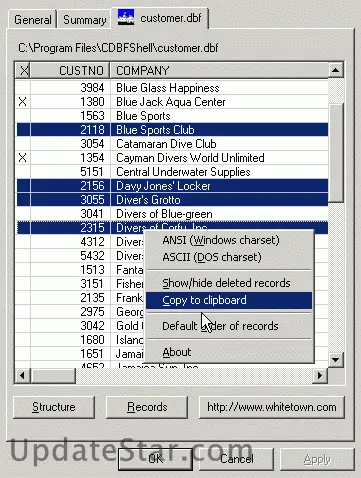The image size is (361, 478).
Task: Click the CUSTNO cell 5151
Action: coord(70,172)
